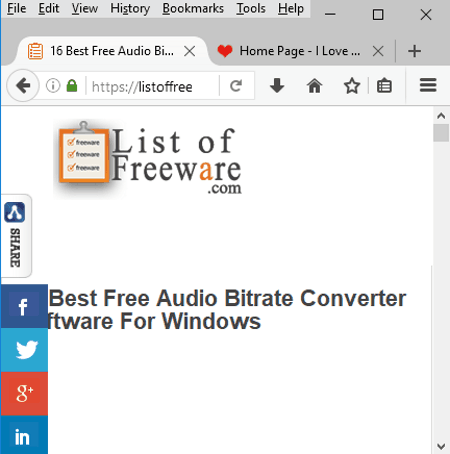450x454 pixels.
Task: Open the Edit menu
Action: (49, 8)
